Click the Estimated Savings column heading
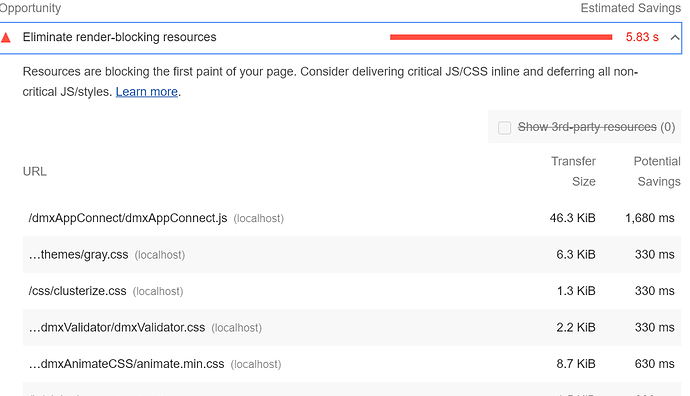Screen dimensions: 690x396 [x=631, y=8]
